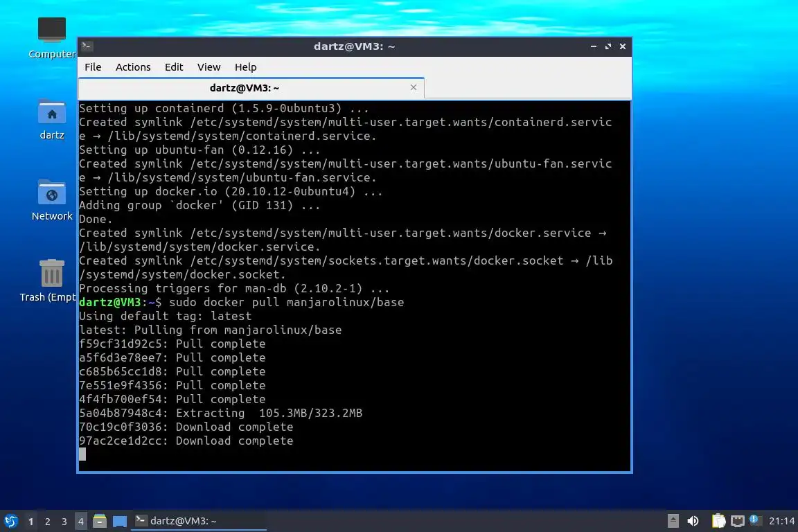Close the dartz@VM3 terminal tab
This screenshot has width=798, height=532.
(x=414, y=87)
